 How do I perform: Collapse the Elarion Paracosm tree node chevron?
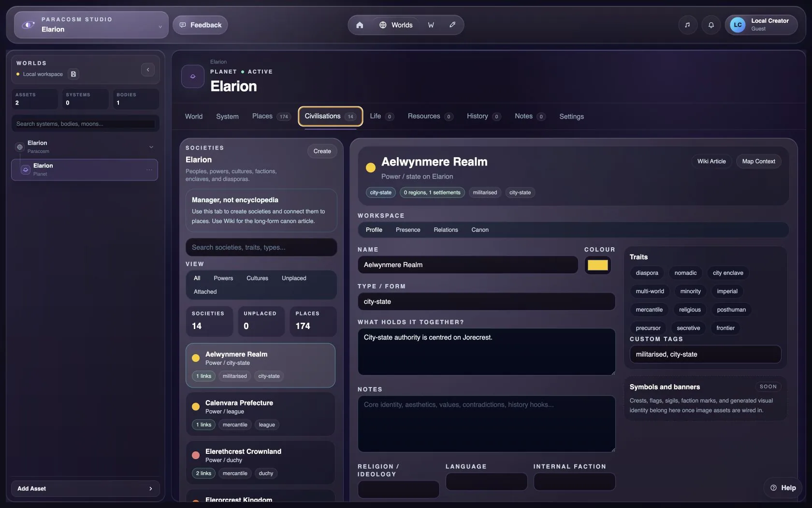coord(151,147)
